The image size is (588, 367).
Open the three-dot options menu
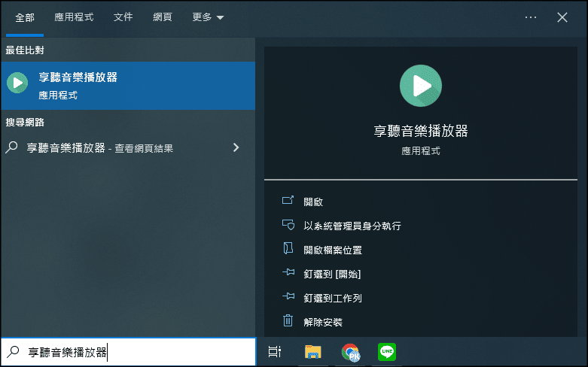click(531, 17)
